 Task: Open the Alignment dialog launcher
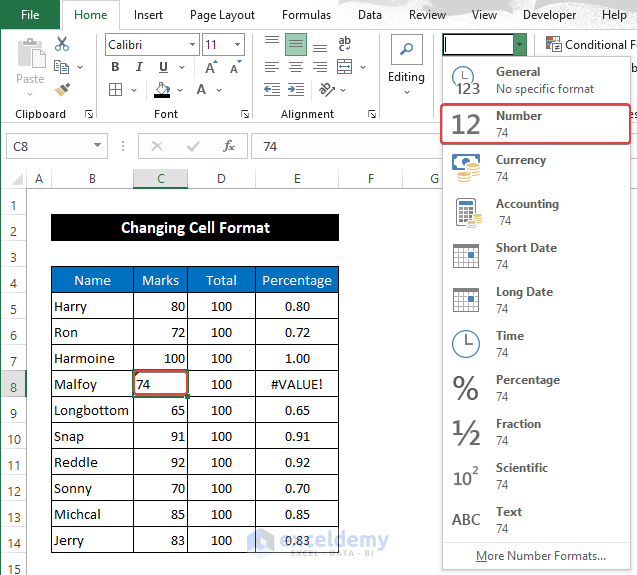[372, 114]
